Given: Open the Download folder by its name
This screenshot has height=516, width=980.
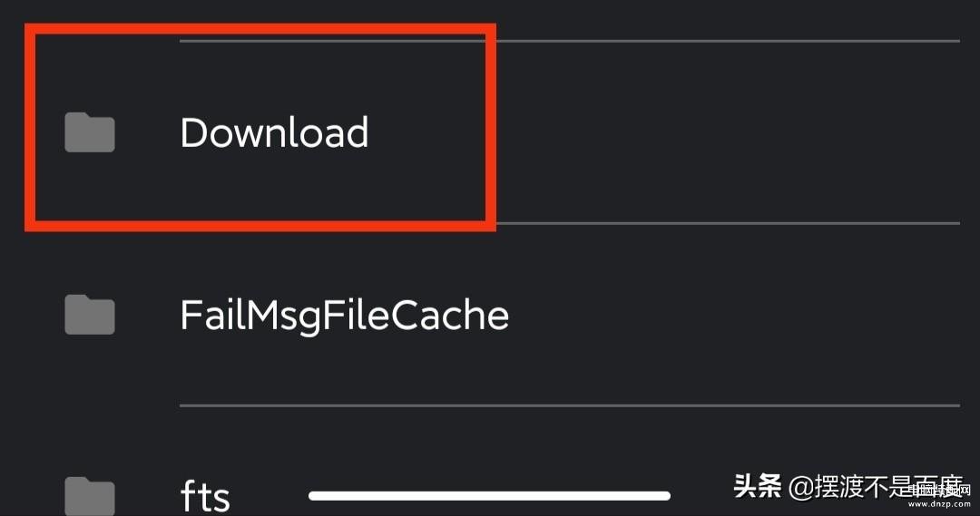Looking at the screenshot, I should [274, 132].
